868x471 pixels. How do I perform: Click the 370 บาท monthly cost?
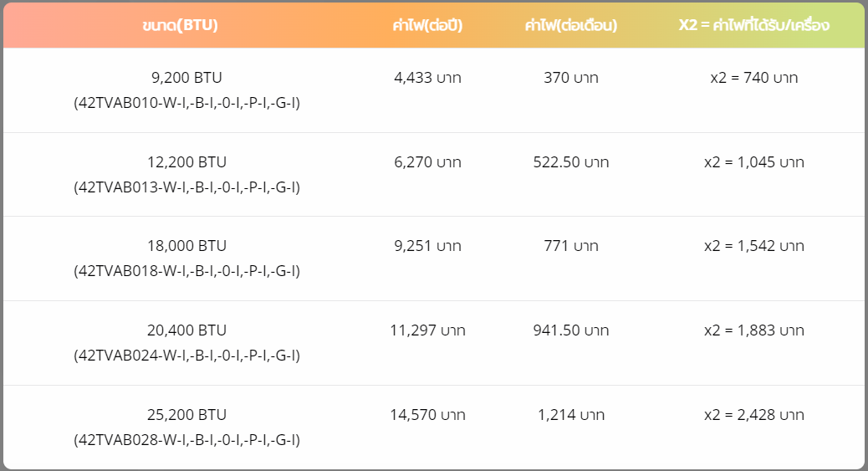click(x=571, y=78)
